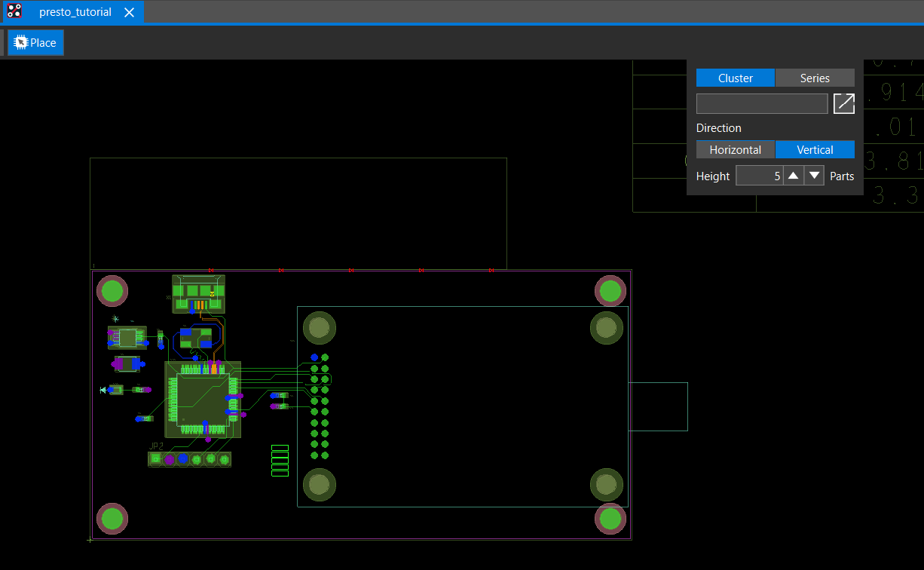
Task: Increase the Height value with the up arrow
Action: click(793, 175)
